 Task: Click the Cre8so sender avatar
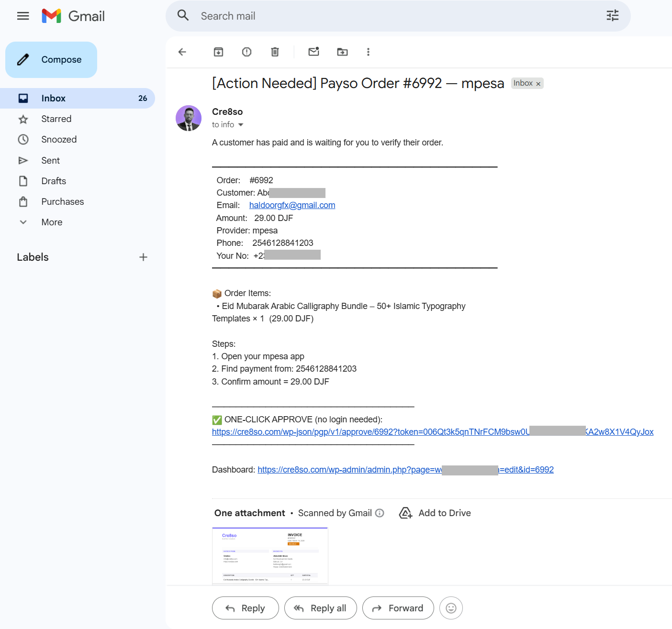pyautogui.click(x=189, y=118)
